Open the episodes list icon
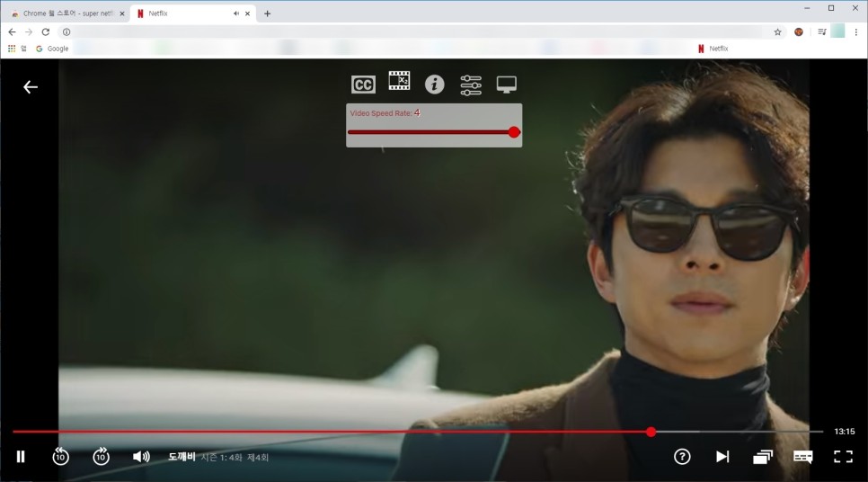Screen dimensions: 868x482 [762, 457]
